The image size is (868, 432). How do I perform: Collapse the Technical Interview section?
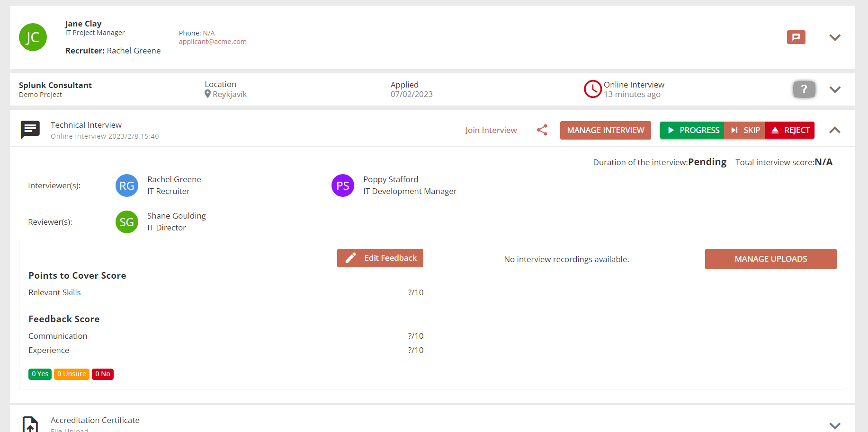[835, 130]
